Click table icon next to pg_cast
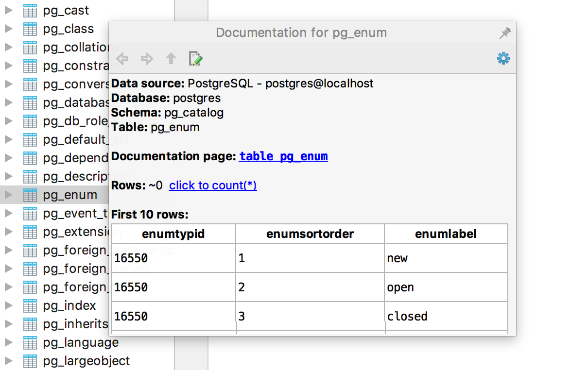 click(x=30, y=10)
